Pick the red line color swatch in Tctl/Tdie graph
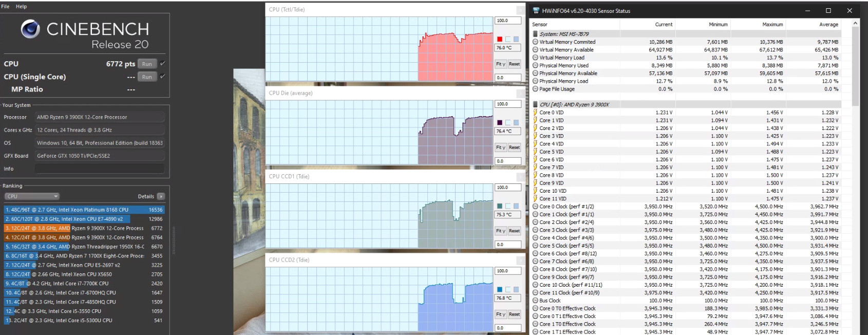 pos(500,39)
